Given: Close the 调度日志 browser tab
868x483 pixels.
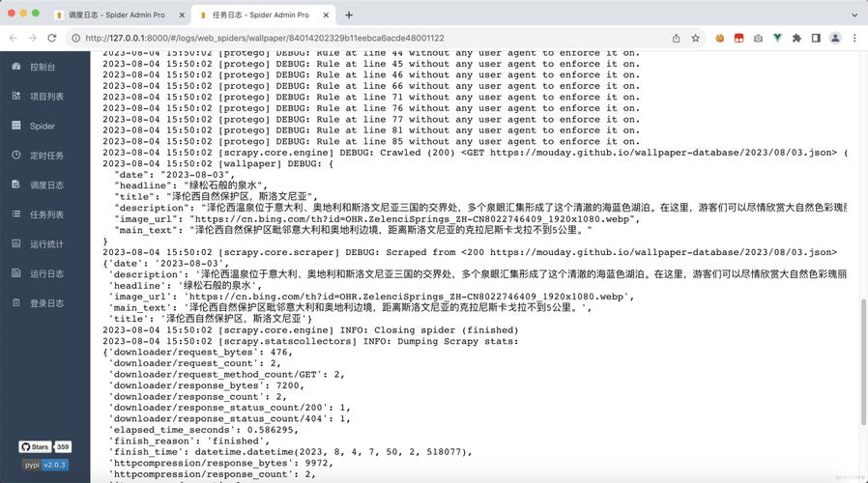Looking at the screenshot, I should [x=182, y=14].
